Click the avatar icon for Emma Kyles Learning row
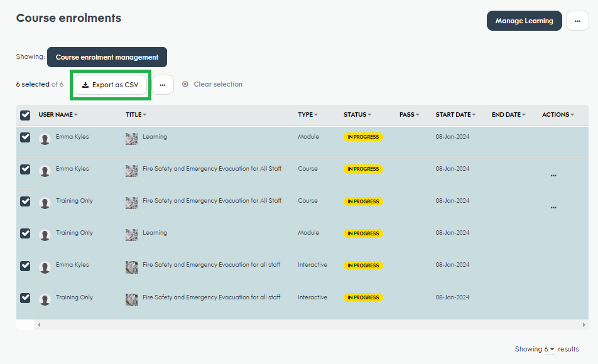598x364 pixels. (x=45, y=139)
